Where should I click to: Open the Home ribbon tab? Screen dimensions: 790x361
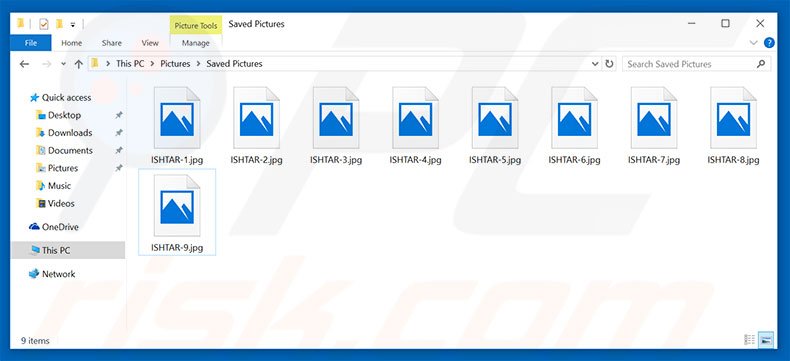click(72, 43)
